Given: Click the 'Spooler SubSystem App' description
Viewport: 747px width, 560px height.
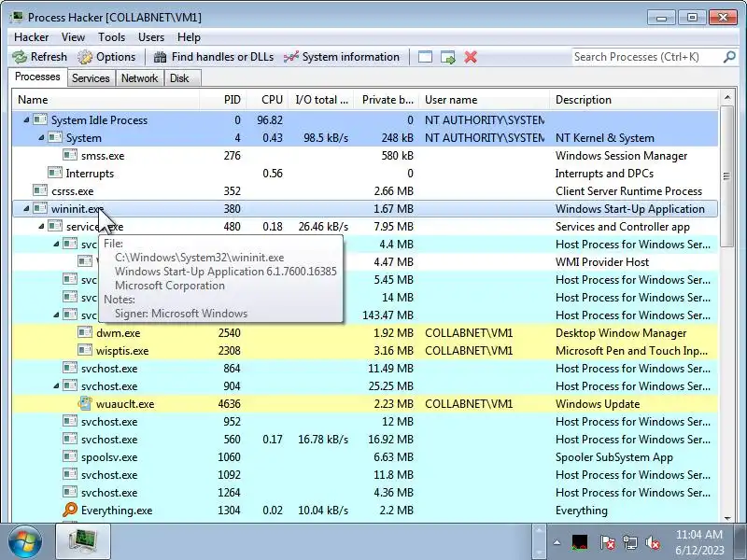Looking at the screenshot, I should (614, 457).
